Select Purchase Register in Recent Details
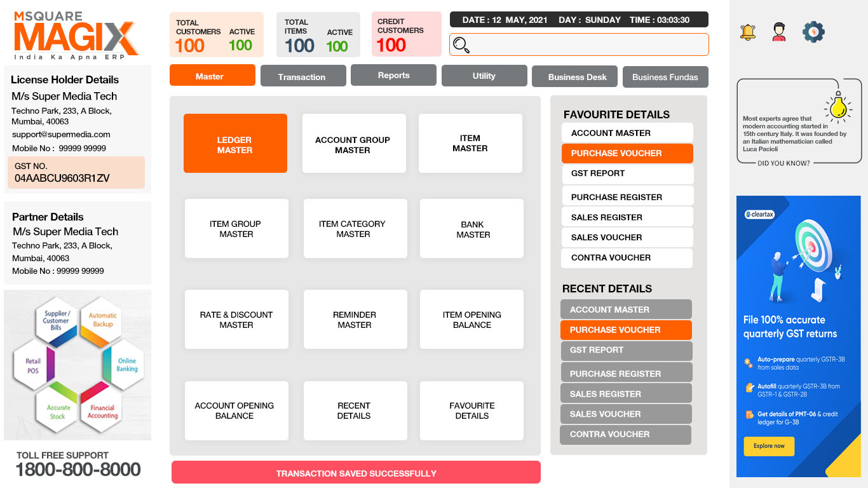The height and width of the screenshot is (488, 868). click(626, 373)
